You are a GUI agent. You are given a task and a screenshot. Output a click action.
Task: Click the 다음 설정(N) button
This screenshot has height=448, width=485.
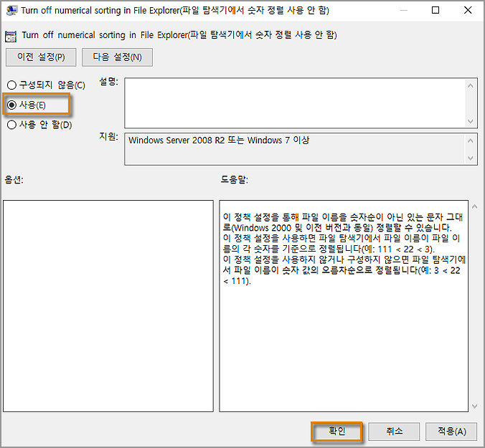point(117,57)
